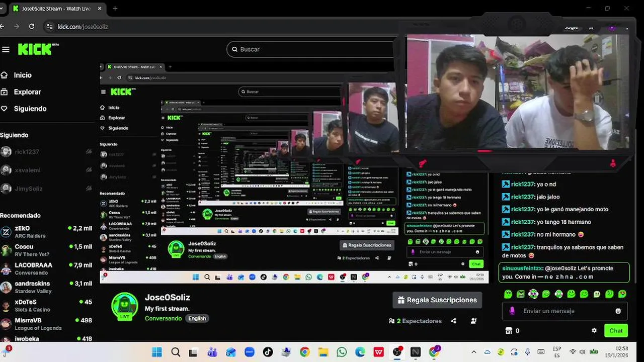This screenshot has width=644, height=362.
Task: Click the 2 Espectadores viewer count
Action: pyautogui.click(x=415, y=321)
